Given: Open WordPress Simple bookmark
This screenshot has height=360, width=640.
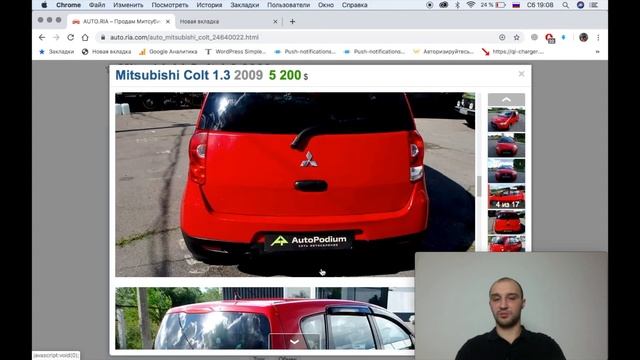Looking at the screenshot, I should 236,51.
